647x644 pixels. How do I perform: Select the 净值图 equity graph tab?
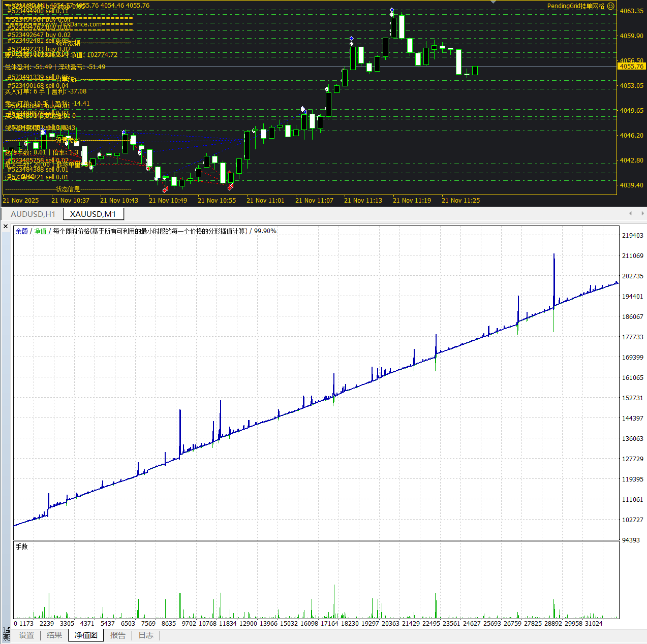click(86, 635)
